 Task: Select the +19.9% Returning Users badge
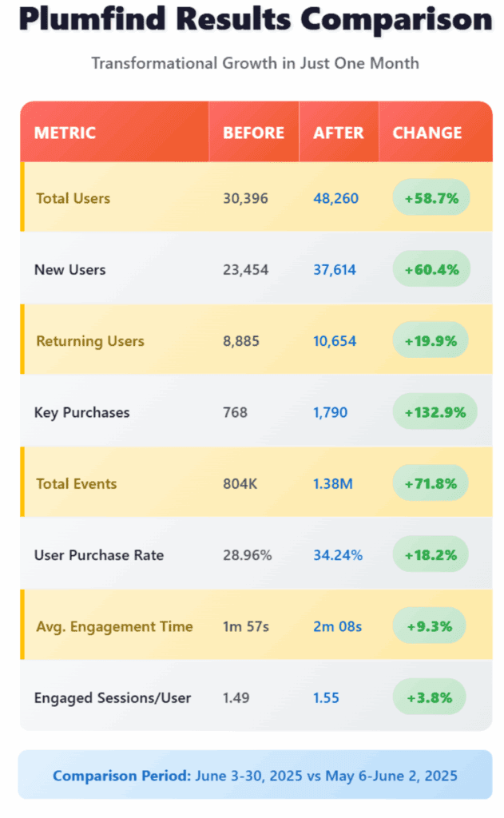point(431,341)
